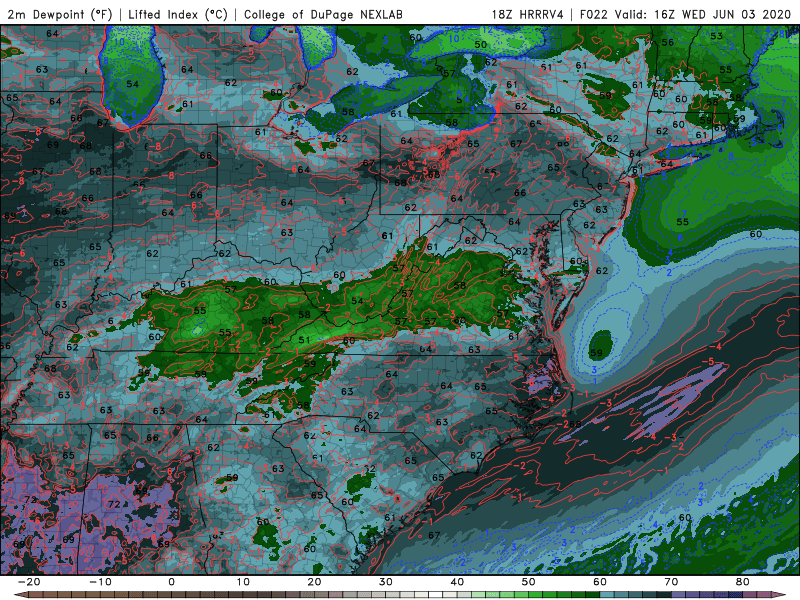Click the 70 label on the color scale

[671, 582]
